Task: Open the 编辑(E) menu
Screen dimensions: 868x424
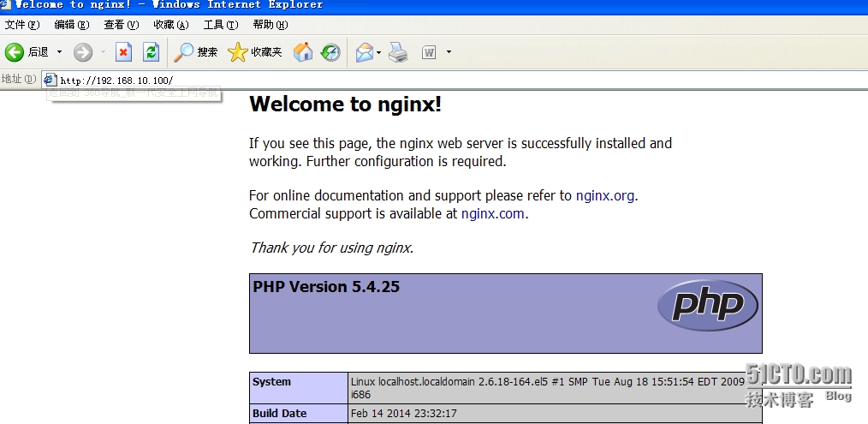Action: (72, 25)
